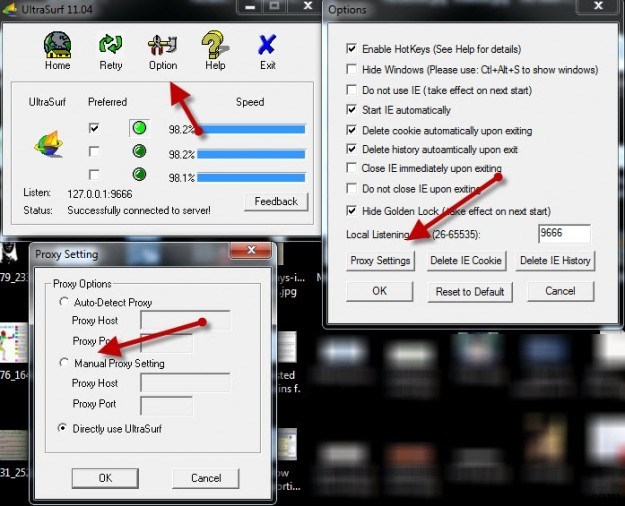Confirm Options dialog with OK
Screen dimensions: 625x506
click(379, 291)
